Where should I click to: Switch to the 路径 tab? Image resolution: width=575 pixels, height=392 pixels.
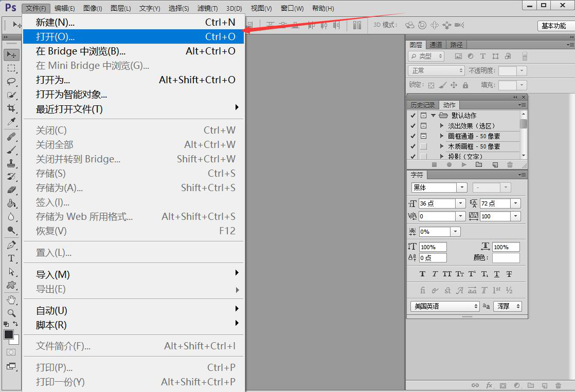[456, 45]
